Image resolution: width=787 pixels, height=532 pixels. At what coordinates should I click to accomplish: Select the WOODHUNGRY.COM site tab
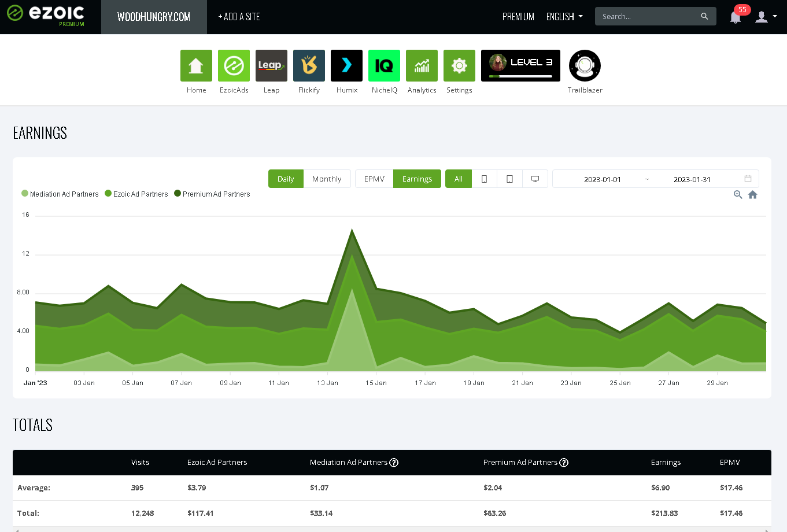pyautogui.click(x=154, y=17)
